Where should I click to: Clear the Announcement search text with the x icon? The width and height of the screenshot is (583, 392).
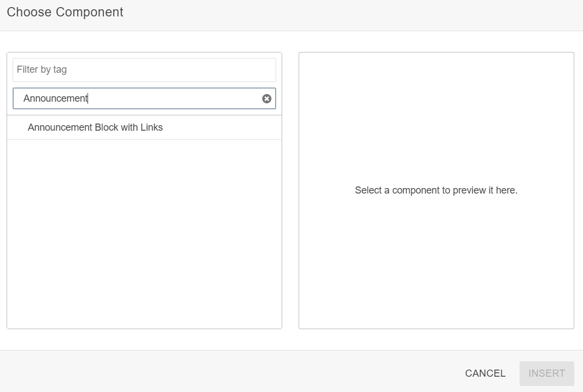(x=266, y=98)
